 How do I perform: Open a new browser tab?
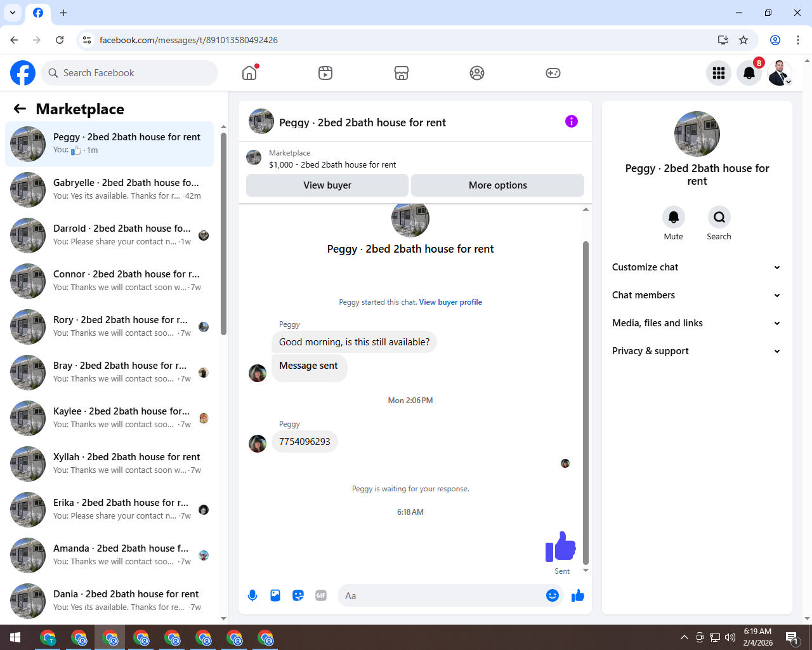coord(63,13)
